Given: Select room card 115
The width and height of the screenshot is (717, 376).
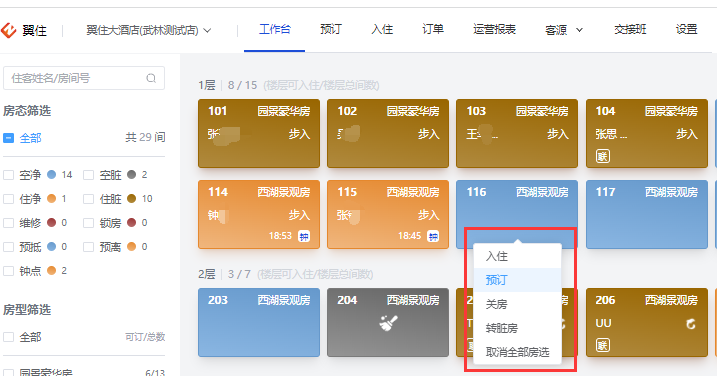Looking at the screenshot, I should click(x=388, y=215).
